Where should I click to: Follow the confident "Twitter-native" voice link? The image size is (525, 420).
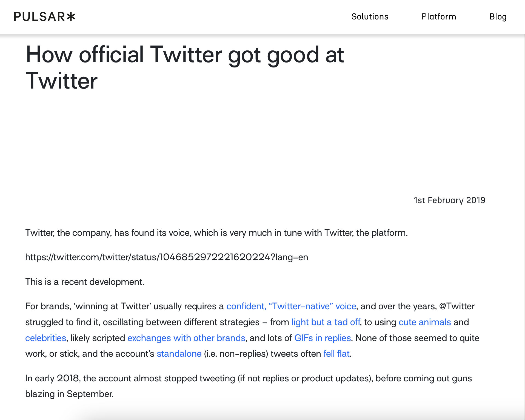coord(291,306)
